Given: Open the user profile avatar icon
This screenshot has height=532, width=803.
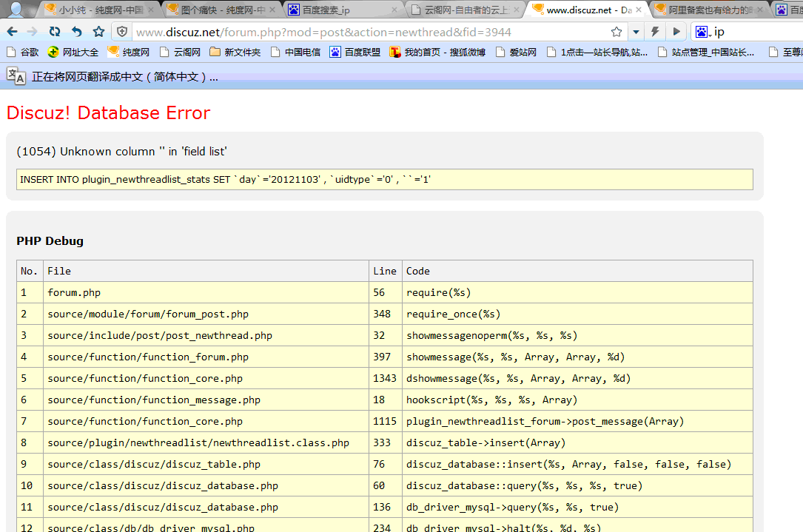Looking at the screenshot, I should [16, 9].
